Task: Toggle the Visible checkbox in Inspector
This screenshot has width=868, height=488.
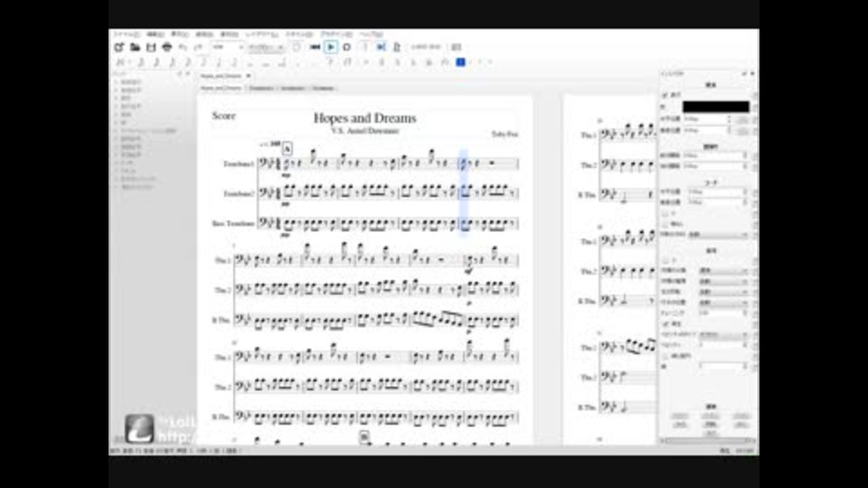Action: coord(665,95)
